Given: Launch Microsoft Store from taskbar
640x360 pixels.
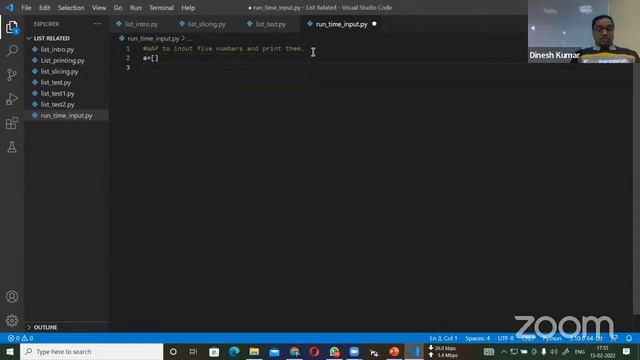Looking at the screenshot, I should point(214,351).
